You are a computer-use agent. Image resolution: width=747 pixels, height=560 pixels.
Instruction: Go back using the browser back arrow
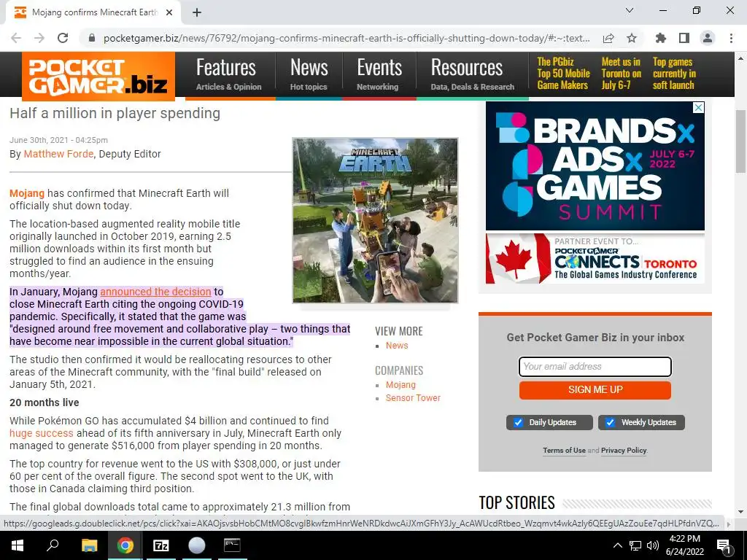pyautogui.click(x=16, y=38)
